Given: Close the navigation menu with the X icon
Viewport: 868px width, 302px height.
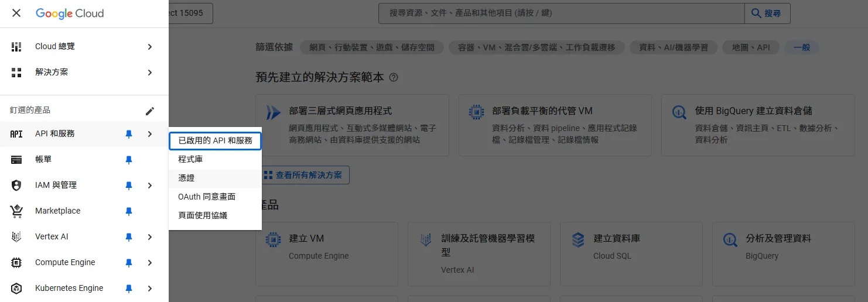Looking at the screenshot, I should (16, 13).
